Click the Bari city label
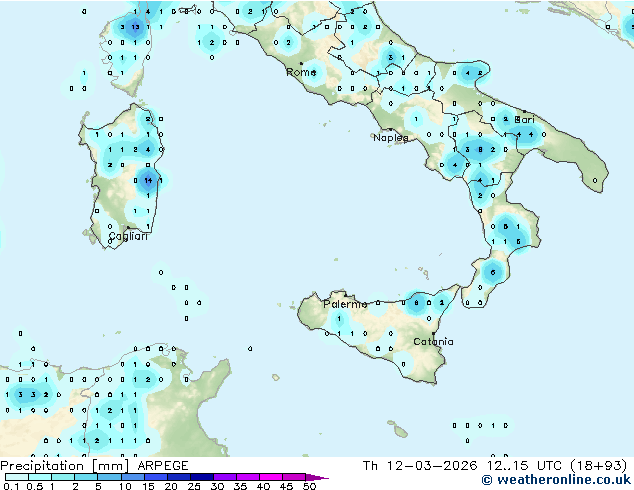The width and height of the screenshot is (634, 490). point(524,120)
